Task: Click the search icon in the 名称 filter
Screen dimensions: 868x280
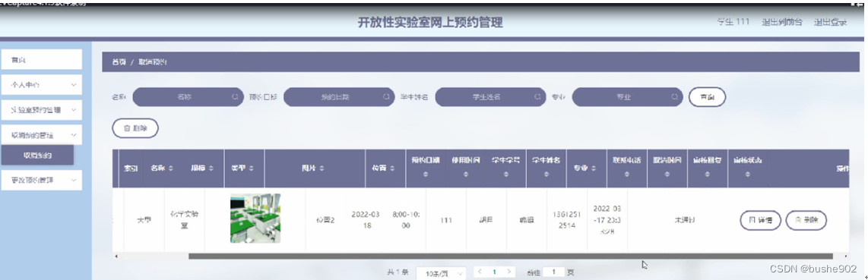Action: (x=236, y=96)
